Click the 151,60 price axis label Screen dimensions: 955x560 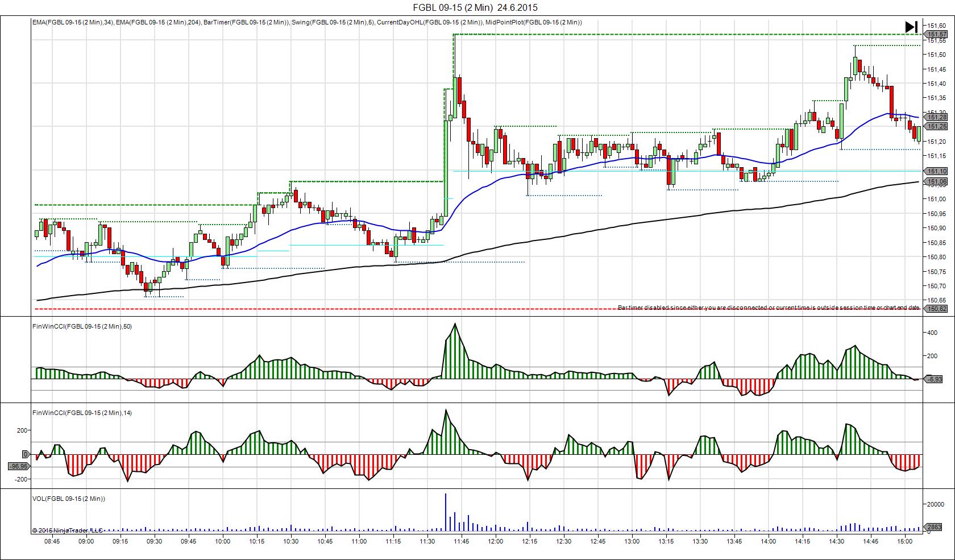click(x=937, y=26)
